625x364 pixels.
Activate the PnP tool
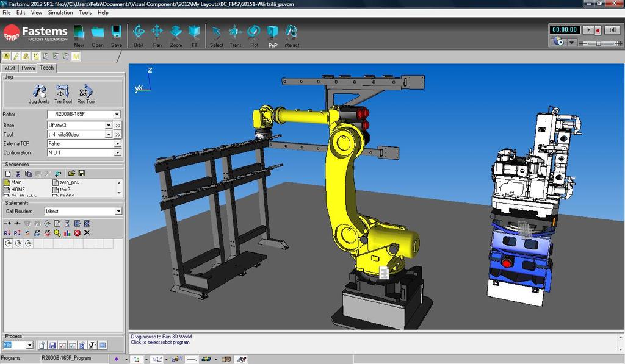pos(273,35)
